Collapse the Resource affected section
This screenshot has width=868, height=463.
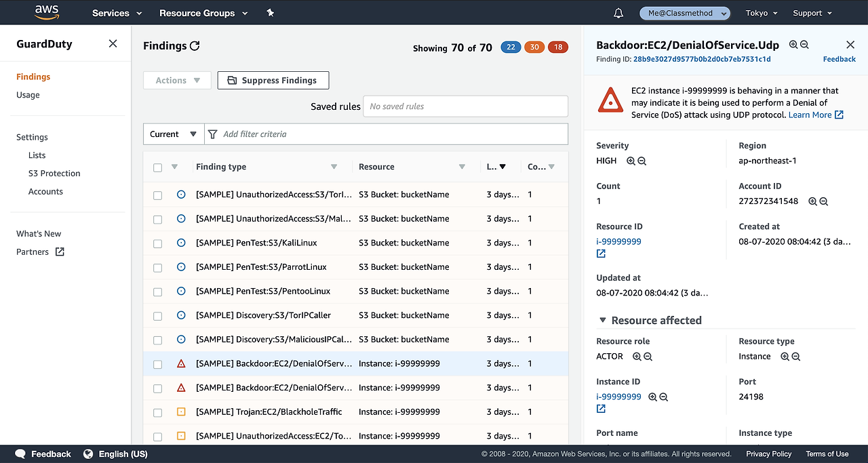click(x=602, y=320)
